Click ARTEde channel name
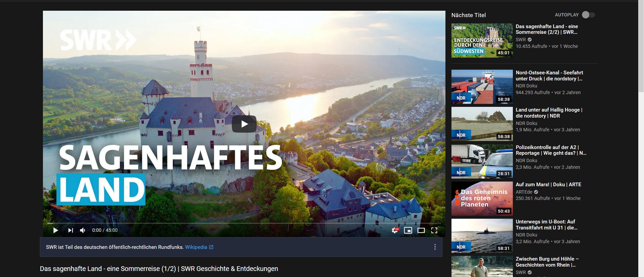644x277 pixels. coord(524,192)
